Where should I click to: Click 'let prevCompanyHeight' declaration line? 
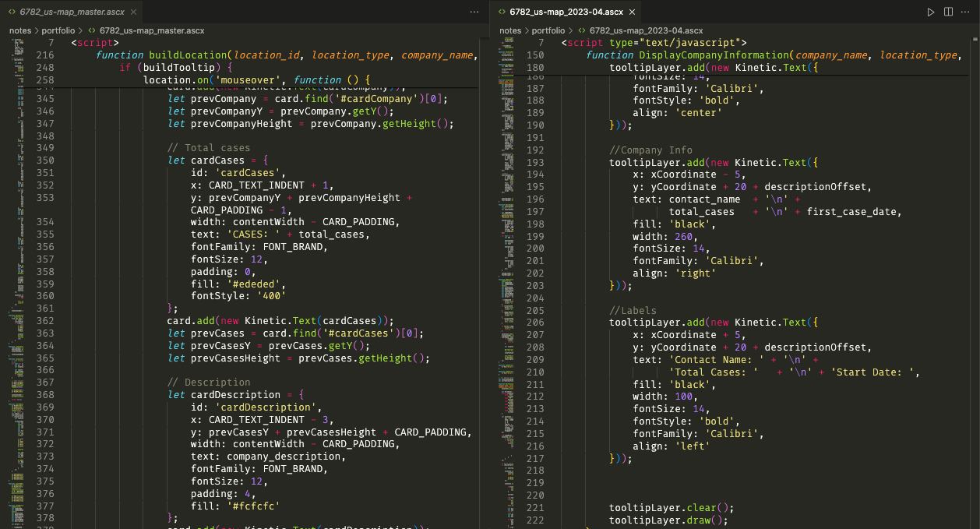pyautogui.click(x=310, y=124)
